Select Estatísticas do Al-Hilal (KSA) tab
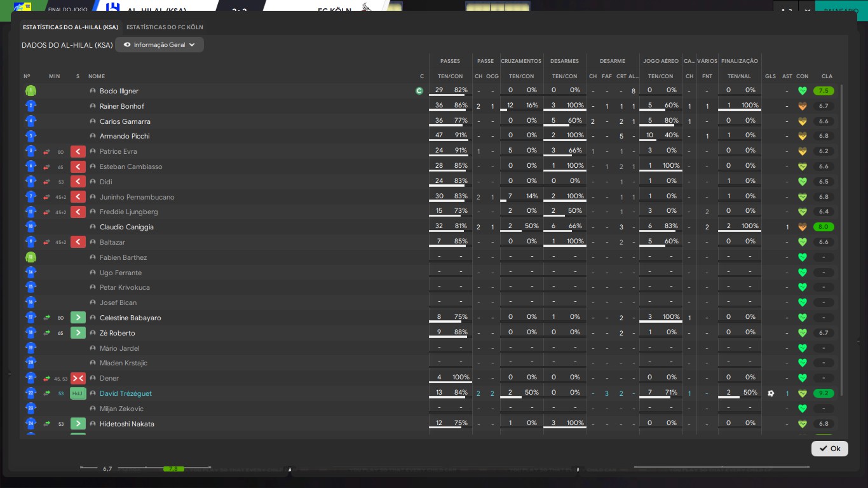 [71, 27]
